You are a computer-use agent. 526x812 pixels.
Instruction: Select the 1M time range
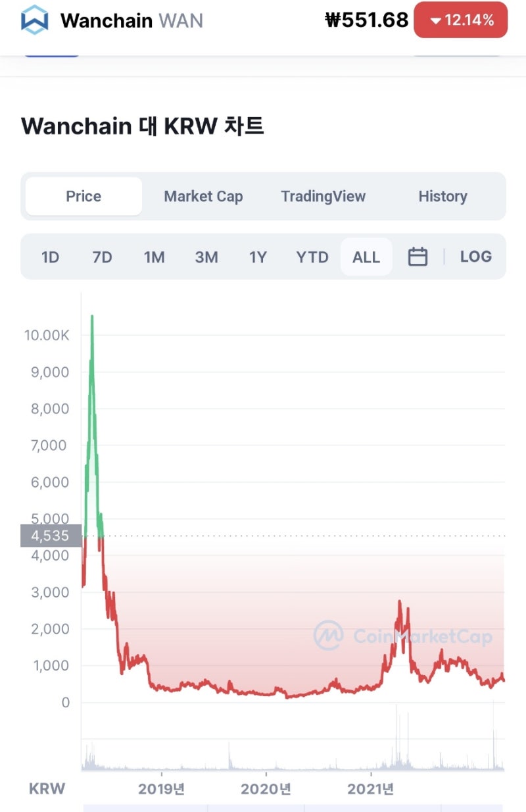(x=154, y=257)
